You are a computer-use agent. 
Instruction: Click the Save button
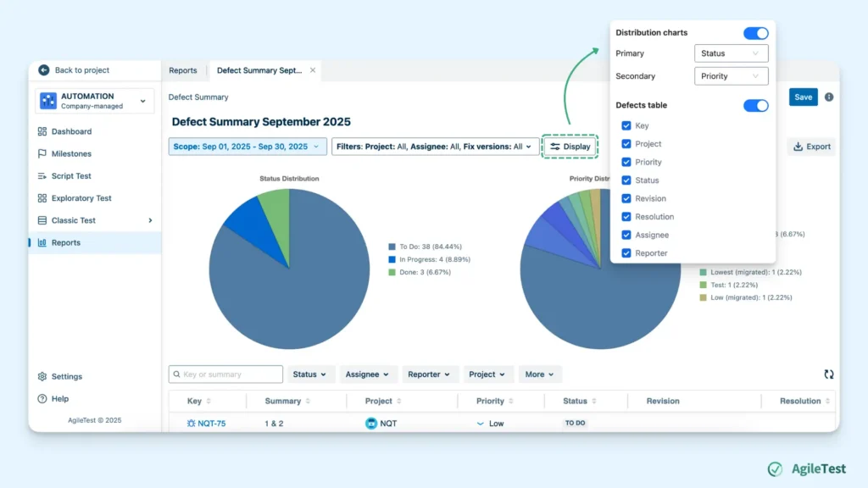(x=803, y=97)
